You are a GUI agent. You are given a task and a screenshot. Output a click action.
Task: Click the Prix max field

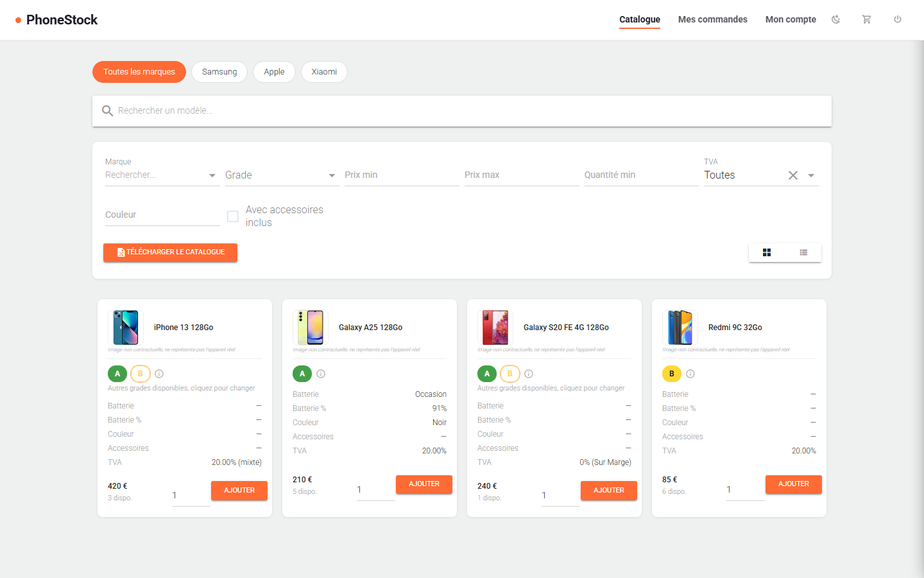(x=522, y=175)
